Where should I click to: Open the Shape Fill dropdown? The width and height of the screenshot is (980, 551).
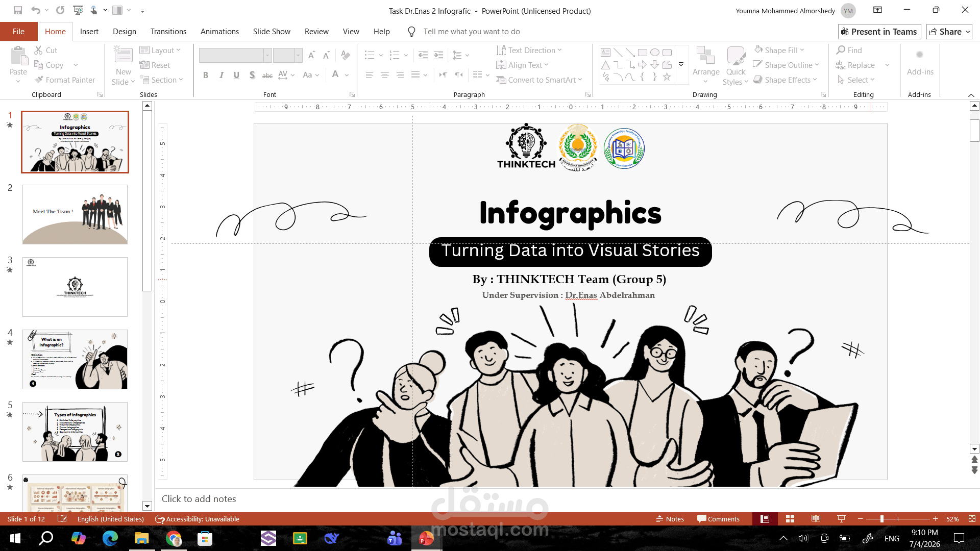[779, 50]
